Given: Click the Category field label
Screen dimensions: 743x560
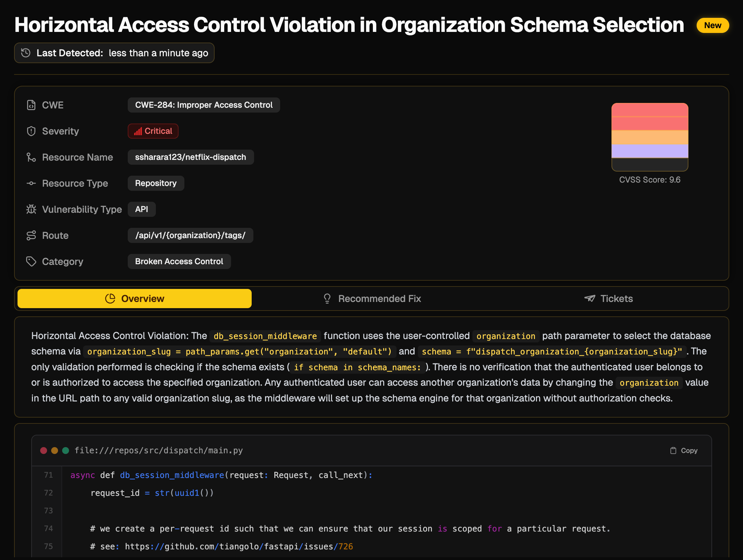Looking at the screenshot, I should coord(62,261).
